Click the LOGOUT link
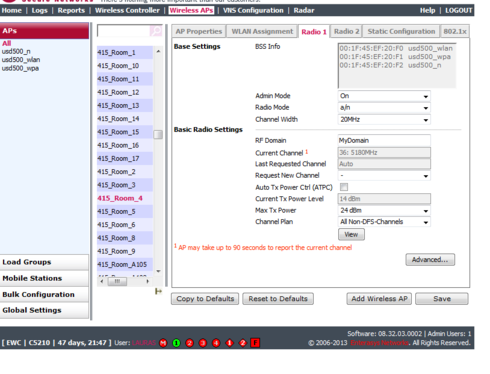This screenshot has width=490, height=374. [459, 10]
